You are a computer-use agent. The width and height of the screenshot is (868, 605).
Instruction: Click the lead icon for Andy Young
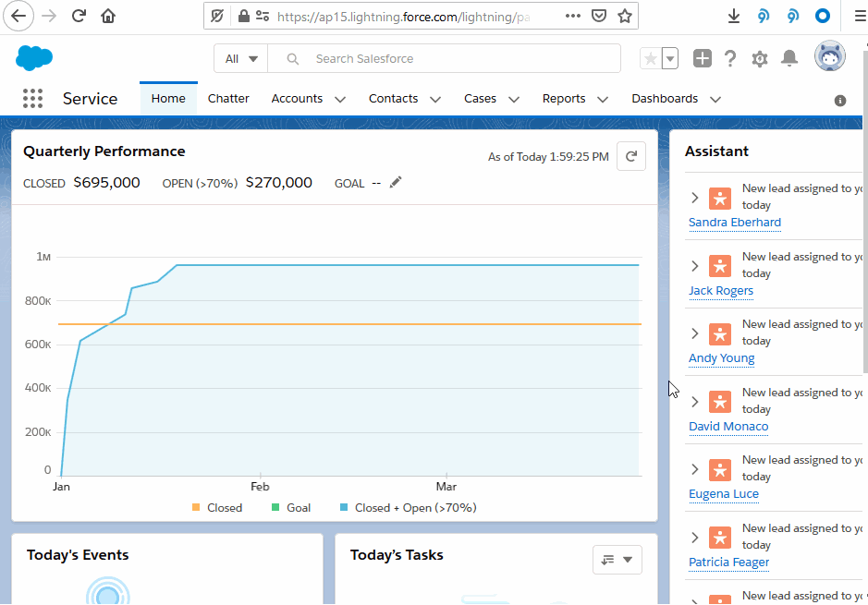[720, 334]
